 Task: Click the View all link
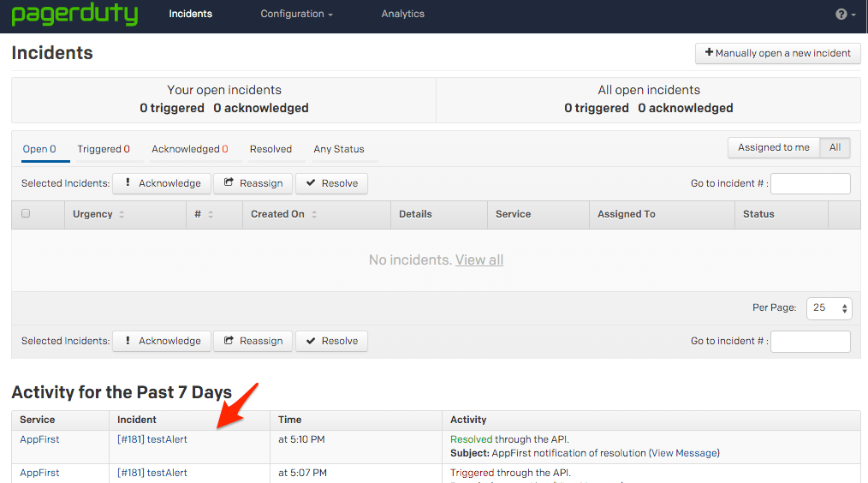[479, 259]
